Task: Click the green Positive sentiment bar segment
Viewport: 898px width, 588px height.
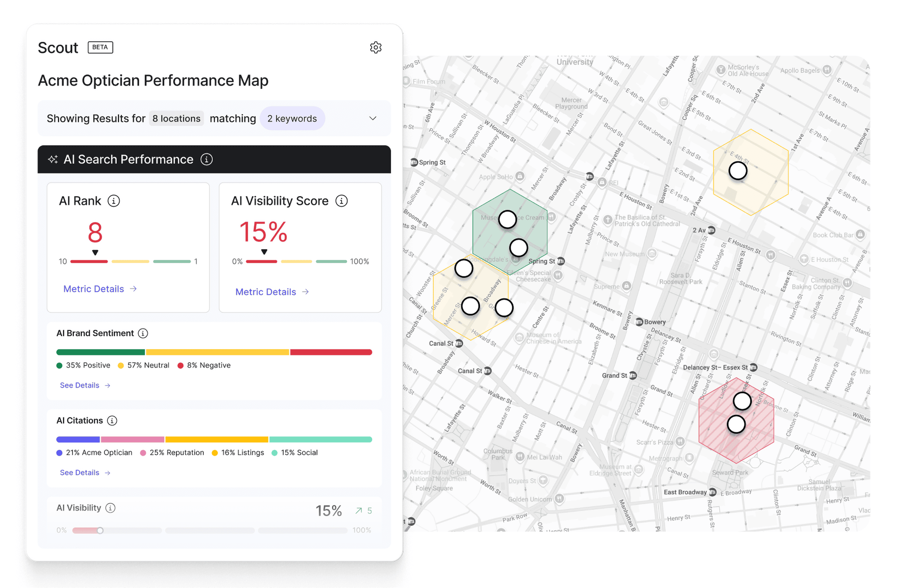Action: point(100,352)
